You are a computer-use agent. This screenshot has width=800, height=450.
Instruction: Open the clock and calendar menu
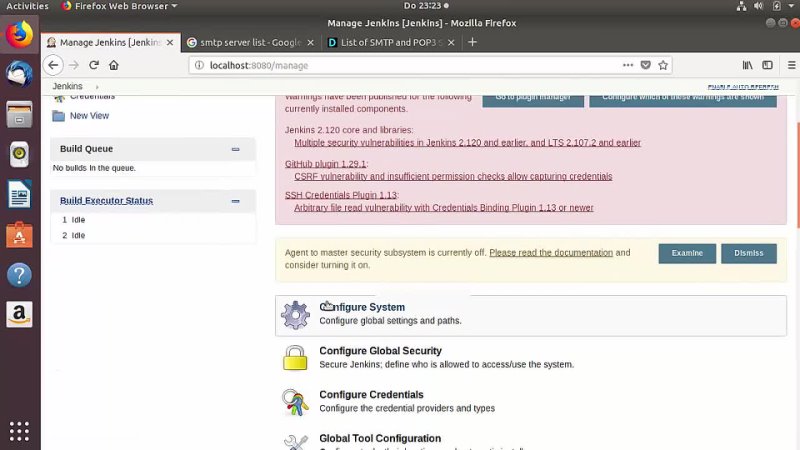[426, 6]
